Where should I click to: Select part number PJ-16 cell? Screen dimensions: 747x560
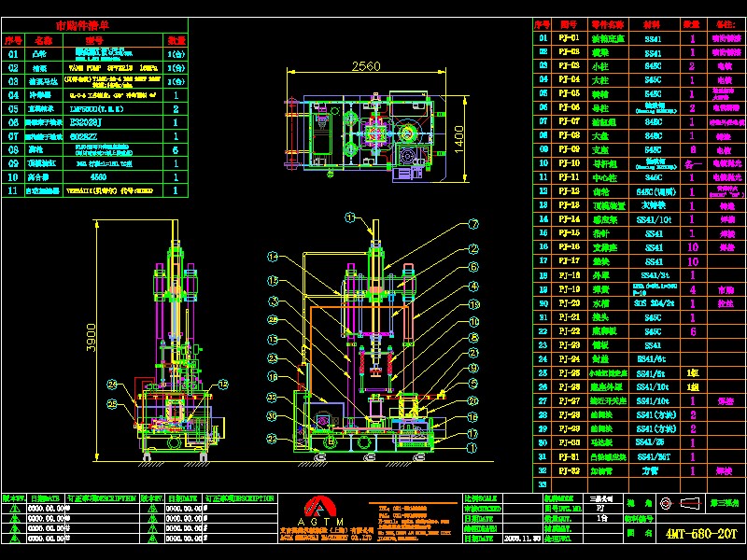[x=569, y=246]
